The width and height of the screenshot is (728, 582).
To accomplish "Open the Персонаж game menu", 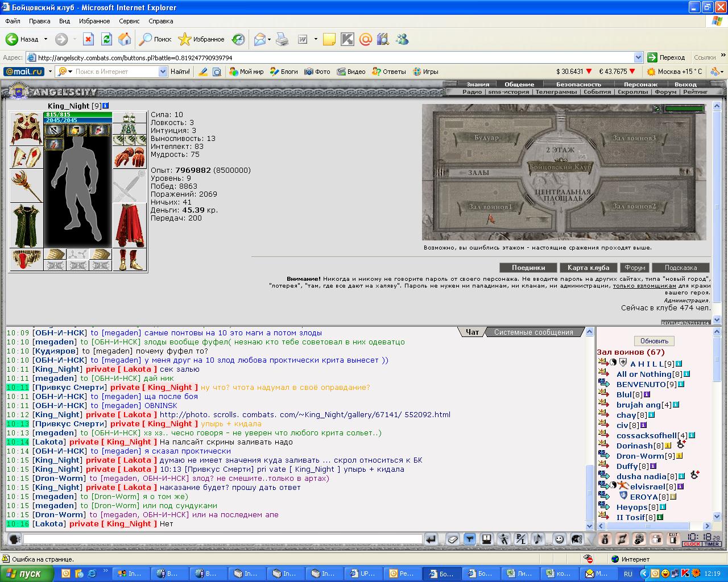I will click(640, 84).
